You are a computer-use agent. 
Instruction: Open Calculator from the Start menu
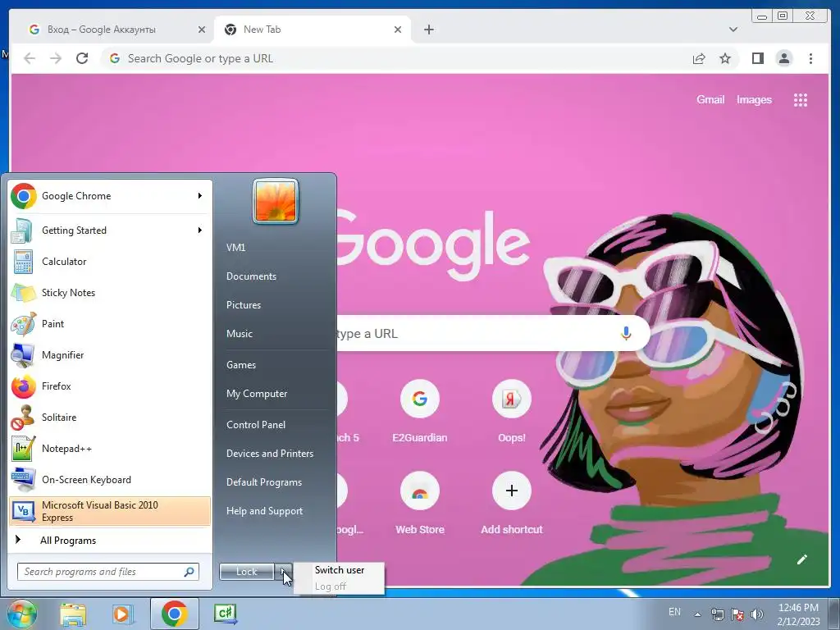coord(110,262)
